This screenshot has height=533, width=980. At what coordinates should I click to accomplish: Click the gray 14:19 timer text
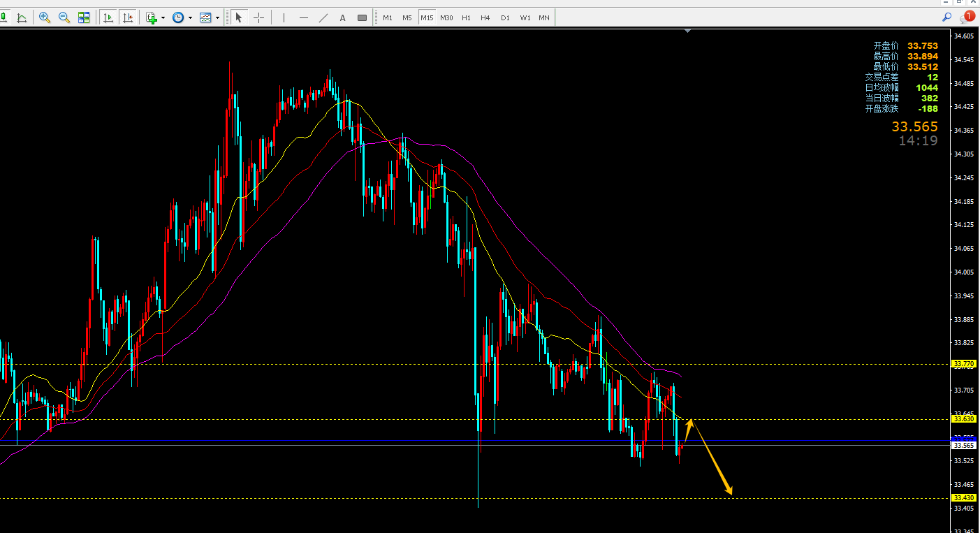(919, 140)
